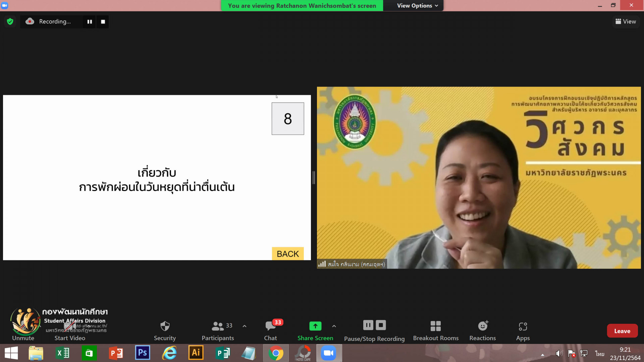Unmute the microphone
The height and width of the screenshot is (362, 644).
[23, 330]
